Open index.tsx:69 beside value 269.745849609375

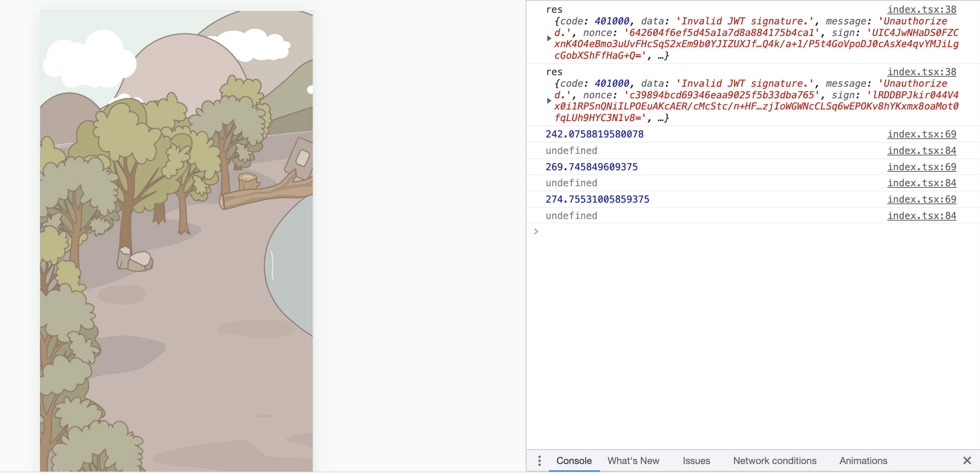coord(922,167)
